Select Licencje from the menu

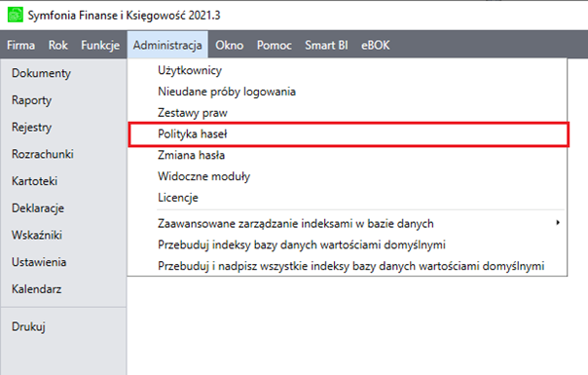[348, 198]
